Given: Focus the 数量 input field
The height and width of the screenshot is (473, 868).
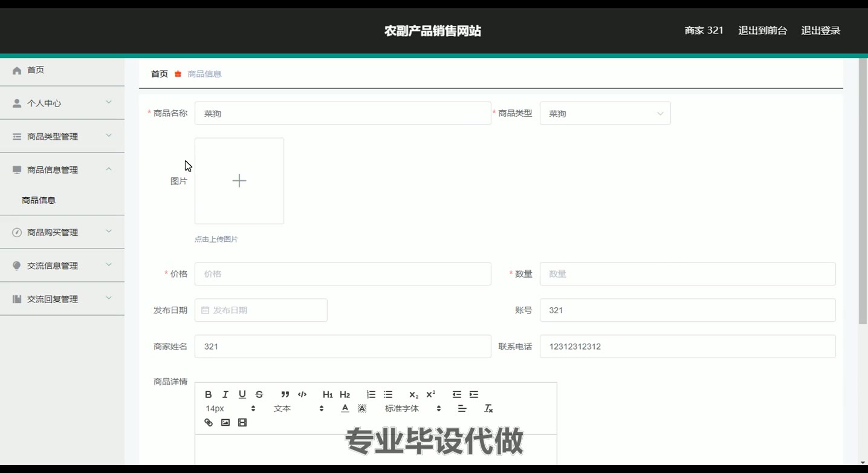Looking at the screenshot, I should point(687,274).
